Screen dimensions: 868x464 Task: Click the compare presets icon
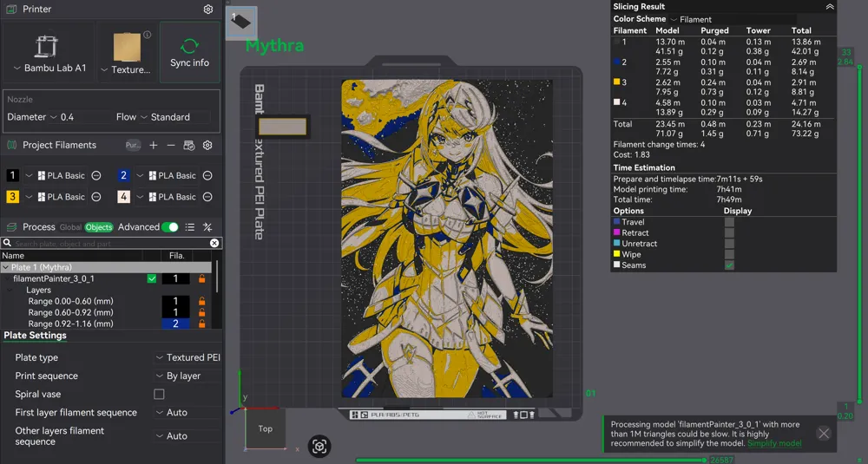(207, 226)
